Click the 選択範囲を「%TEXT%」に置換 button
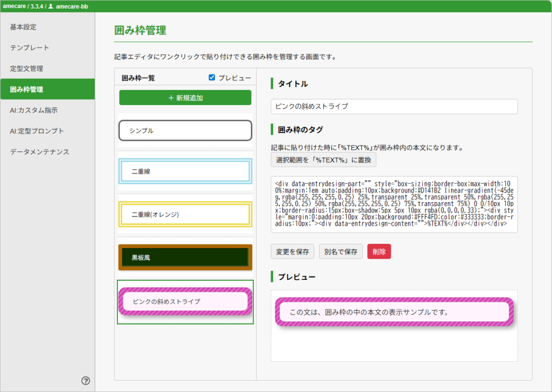Image resolution: width=552 pixels, height=392 pixels. coord(323,160)
